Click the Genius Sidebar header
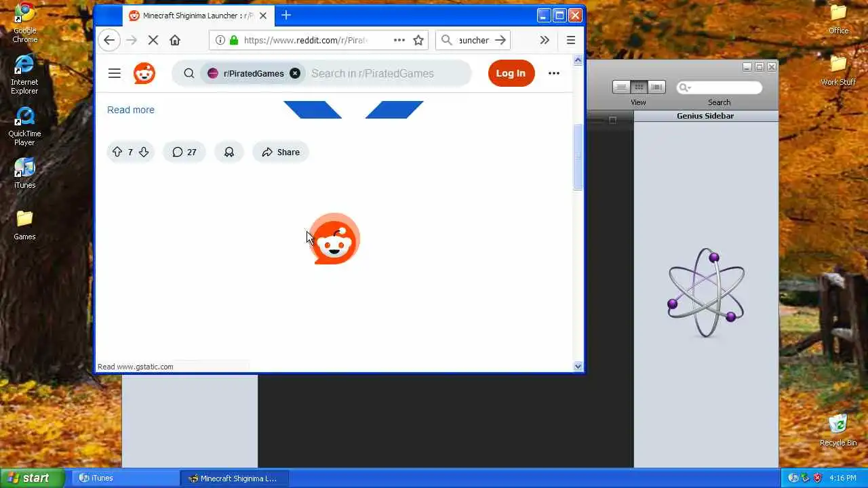 click(x=705, y=116)
